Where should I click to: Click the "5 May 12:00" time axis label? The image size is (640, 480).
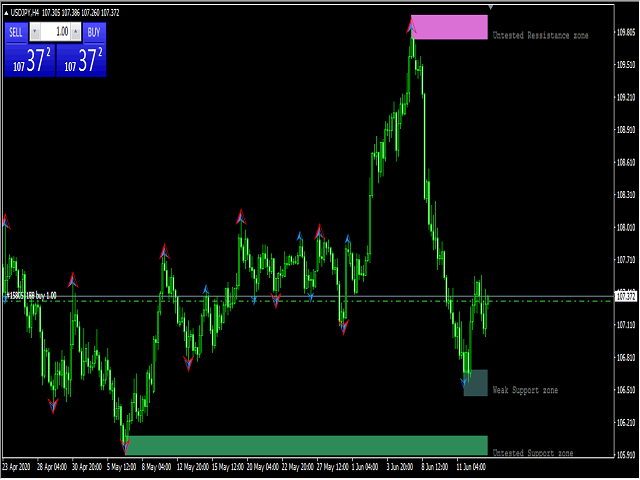(x=122, y=467)
